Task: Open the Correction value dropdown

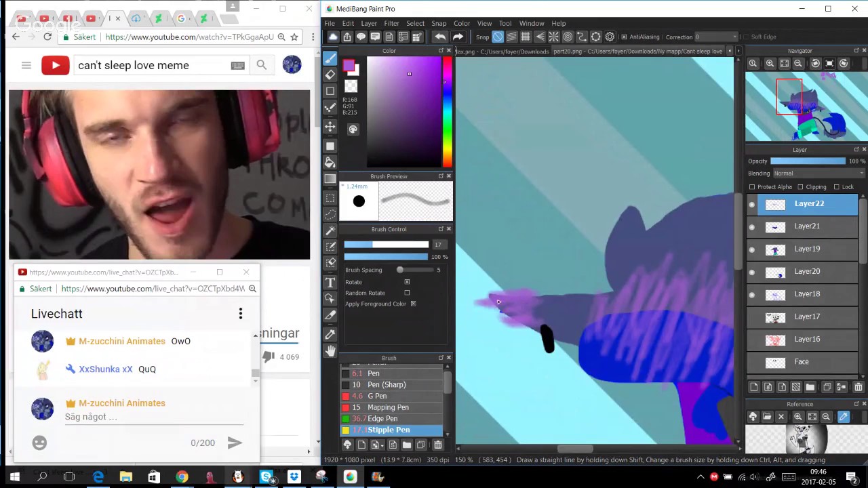Action: click(715, 37)
